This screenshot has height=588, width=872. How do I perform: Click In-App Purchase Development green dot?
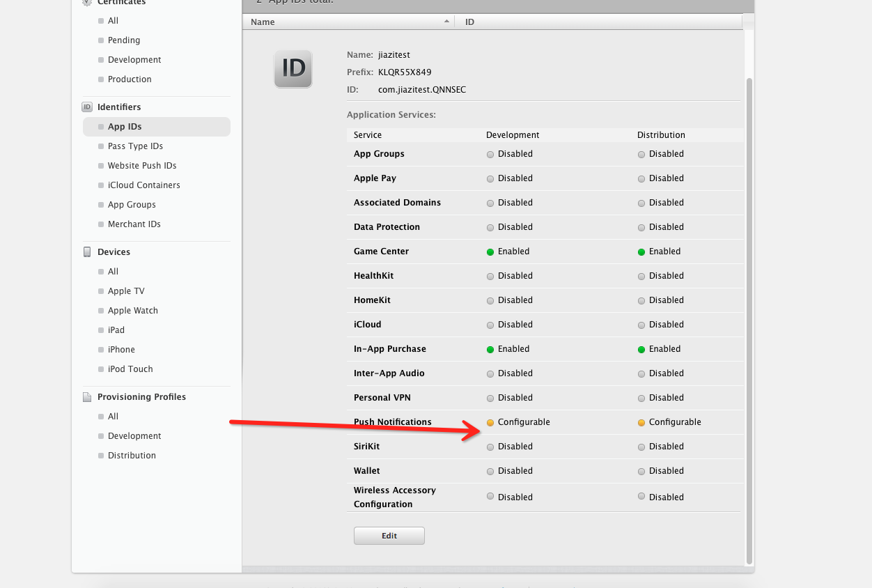coord(490,349)
